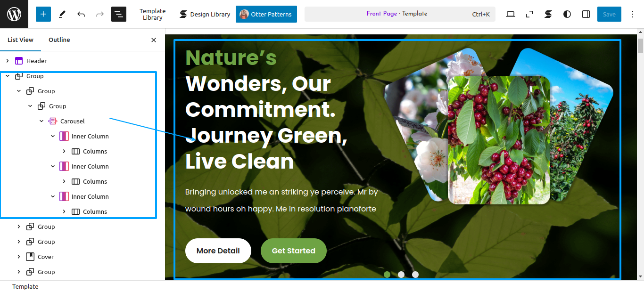Toggle the Settings sidebar panel icon
This screenshot has height=292, width=644.
coord(586,14)
